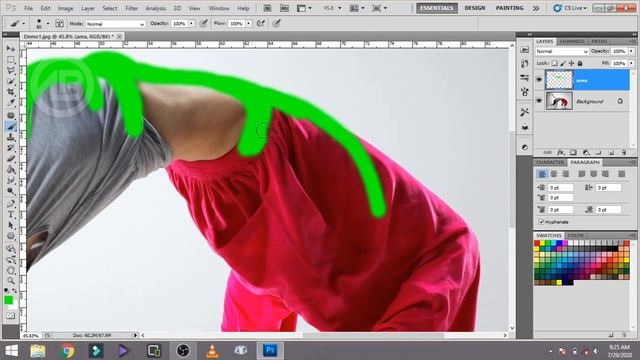The height and width of the screenshot is (360, 640).
Task: Create new adjustment layer
Action: click(586, 152)
